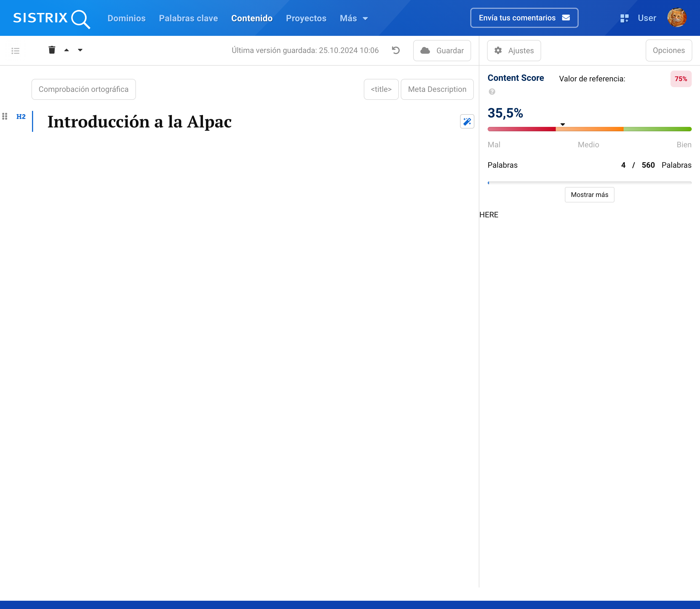This screenshot has height=609, width=700.
Task: Open Envía tus comentarios feedback
Action: [x=524, y=18]
